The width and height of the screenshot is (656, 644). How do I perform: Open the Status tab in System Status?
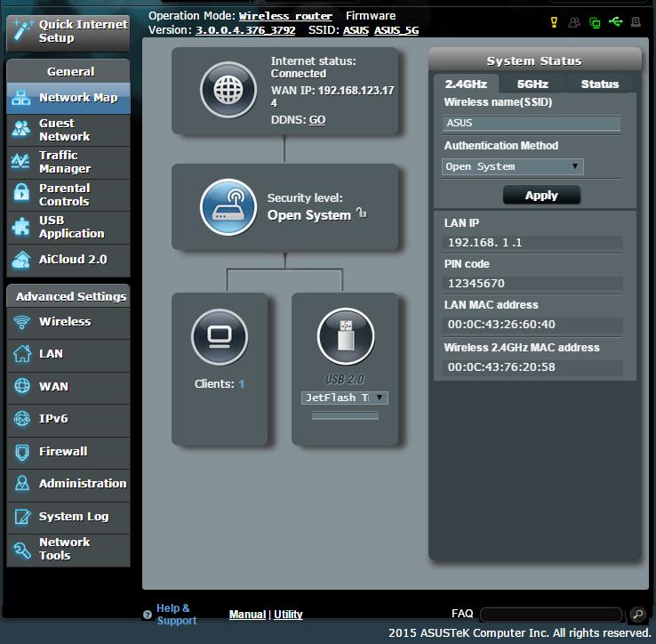[x=599, y=84]
